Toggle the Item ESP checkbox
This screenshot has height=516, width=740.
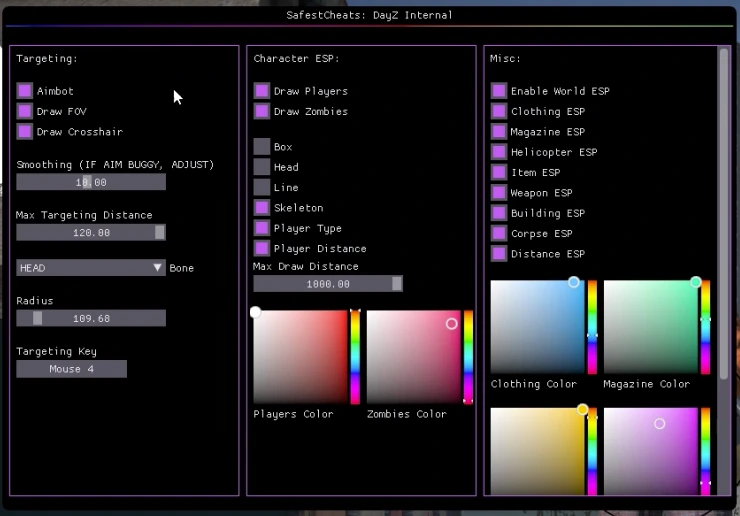coord(499,172)
